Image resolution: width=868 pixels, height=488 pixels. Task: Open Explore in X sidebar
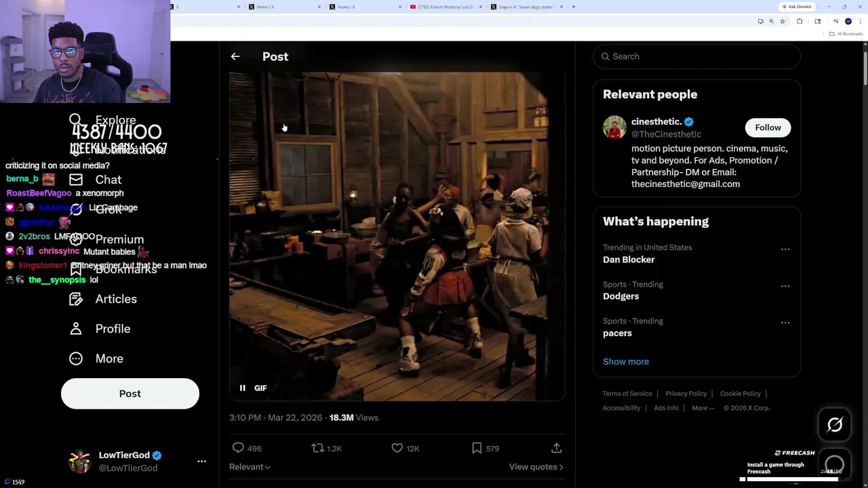point(115,120)
